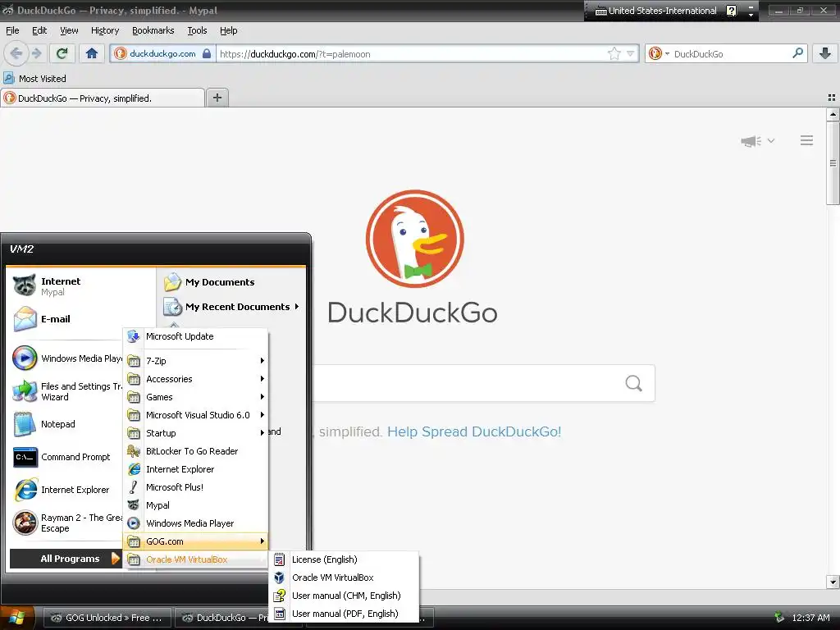Expand My Recent Documents submenu

coord(231,307)
